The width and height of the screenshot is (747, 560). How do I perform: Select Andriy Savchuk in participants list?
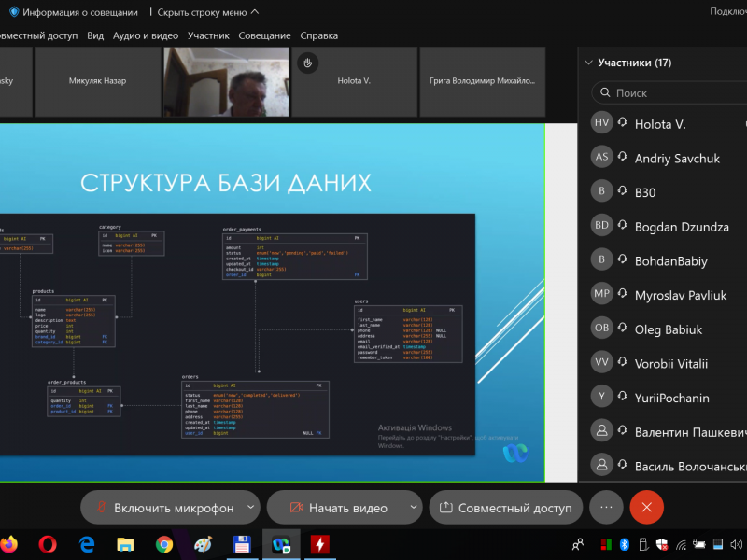pyautogui.click(x=677, y=159)
